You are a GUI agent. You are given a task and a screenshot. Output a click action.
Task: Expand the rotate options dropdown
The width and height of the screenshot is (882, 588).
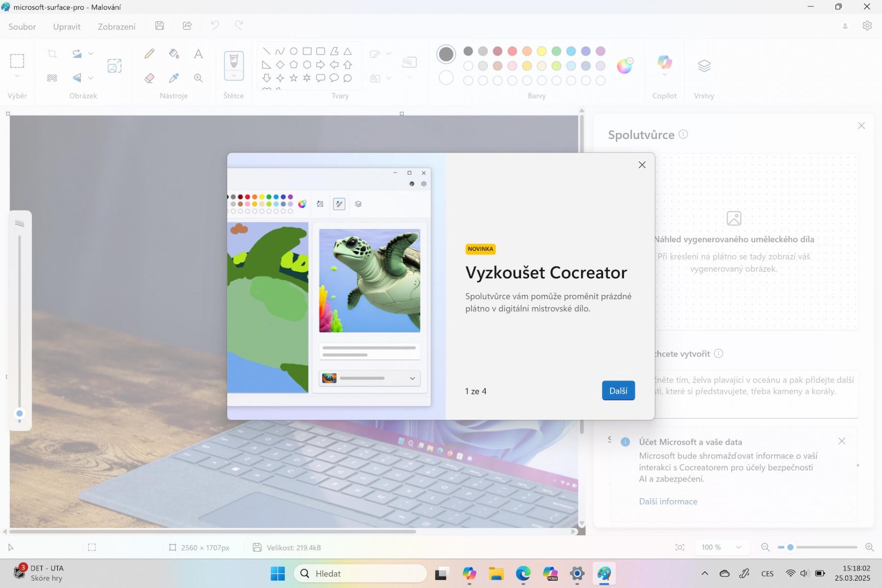(91, 53)
